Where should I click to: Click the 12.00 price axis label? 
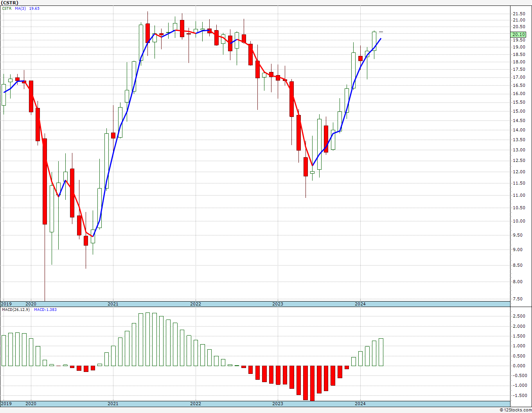tap(519, 172)
